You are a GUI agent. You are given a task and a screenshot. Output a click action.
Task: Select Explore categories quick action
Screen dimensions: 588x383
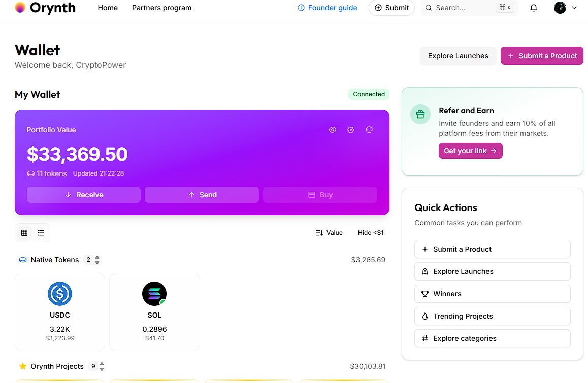(x=493, y=338)
